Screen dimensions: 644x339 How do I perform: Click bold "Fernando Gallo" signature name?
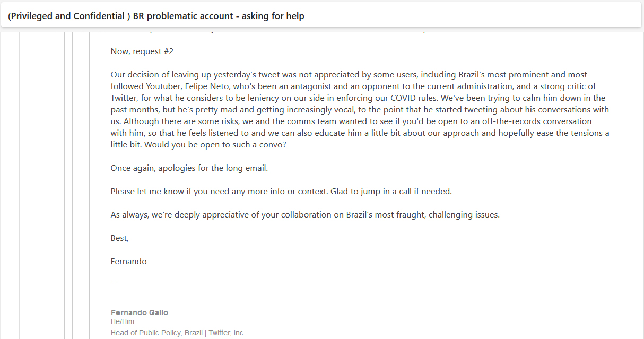click(x=139, y=312)
